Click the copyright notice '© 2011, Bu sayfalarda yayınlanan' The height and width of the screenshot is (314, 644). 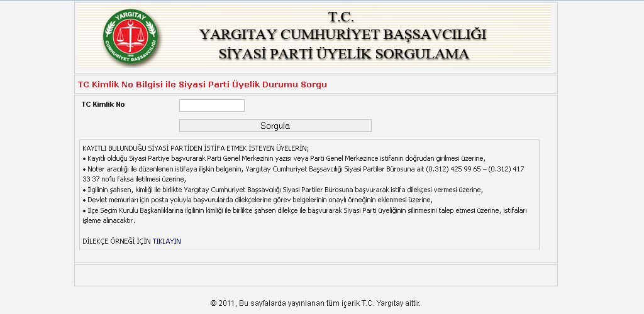pyautogui.click(x=316, y=303)
